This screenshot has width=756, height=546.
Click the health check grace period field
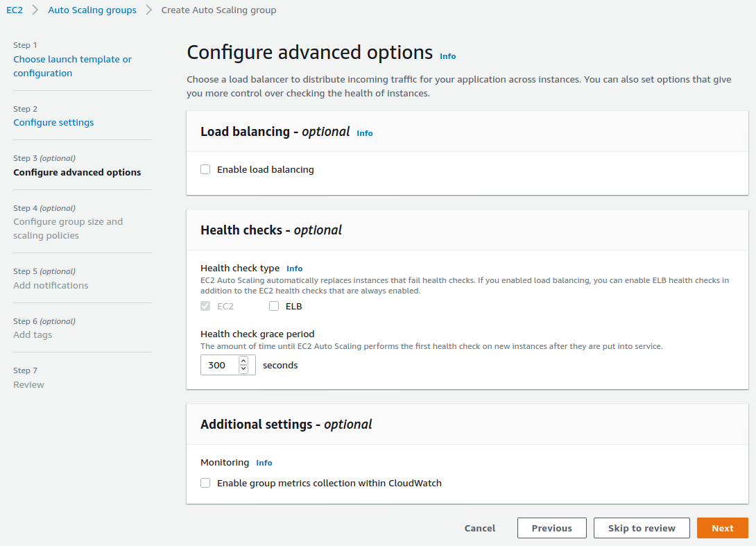click(x=218, y=365)
